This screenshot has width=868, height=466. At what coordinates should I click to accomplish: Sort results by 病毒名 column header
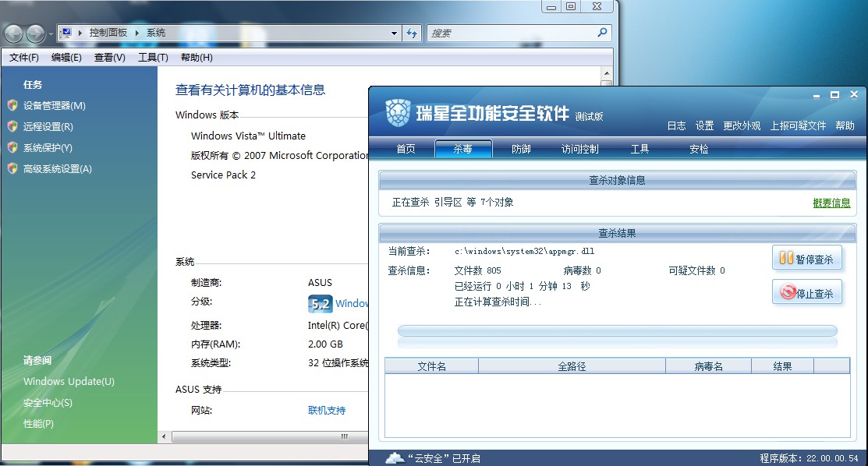tap(709, 365)
